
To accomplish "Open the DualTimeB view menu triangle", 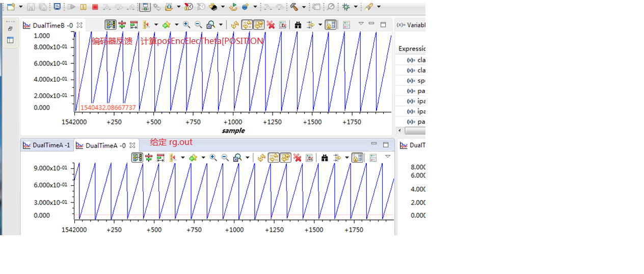I will (x=361, y=23).
